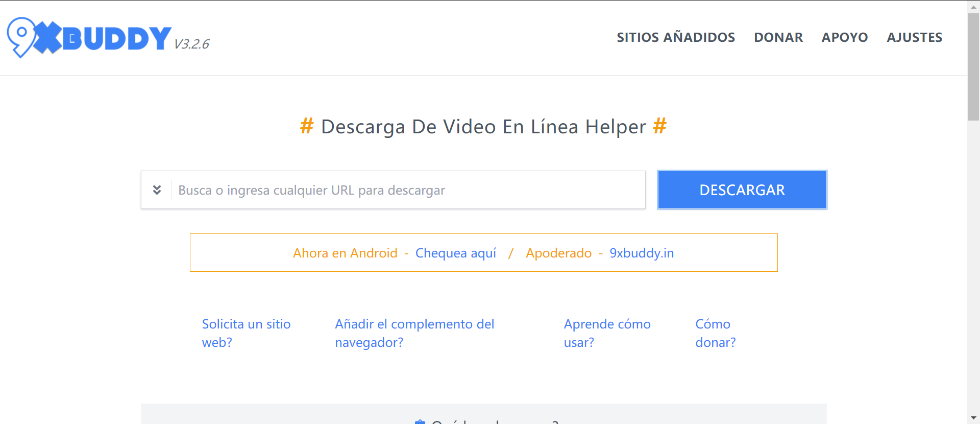Click the scrollbar down arrow
The image size is (980, 424).
click(x=973, y=418)
